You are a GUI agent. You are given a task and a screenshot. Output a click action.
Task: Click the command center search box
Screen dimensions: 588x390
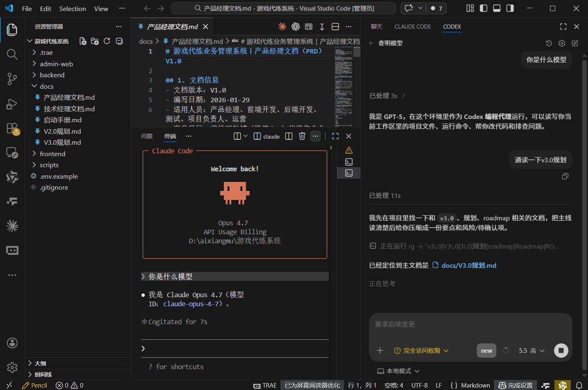[283, 8]
